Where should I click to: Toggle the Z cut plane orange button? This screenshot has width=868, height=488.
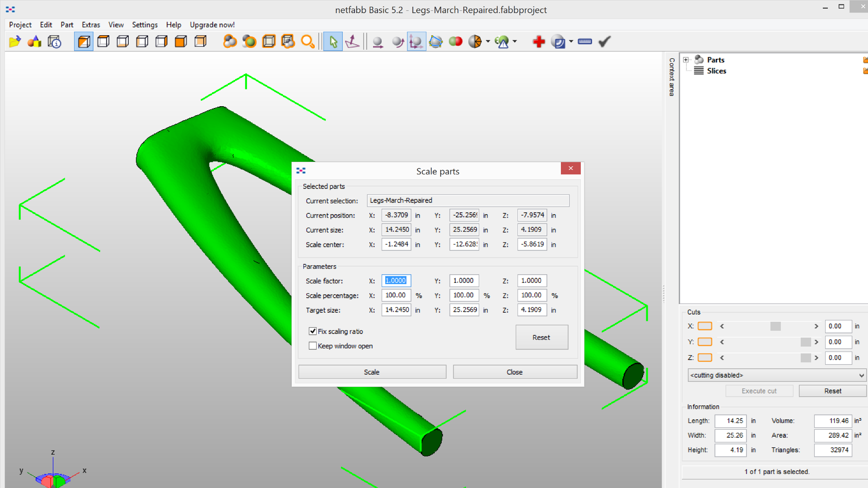(x=705, y=358)
